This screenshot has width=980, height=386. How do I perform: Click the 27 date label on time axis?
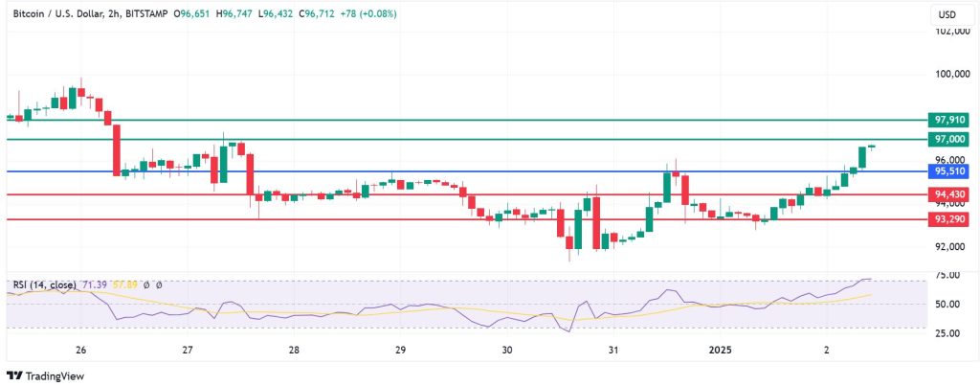tap(188, 351)
